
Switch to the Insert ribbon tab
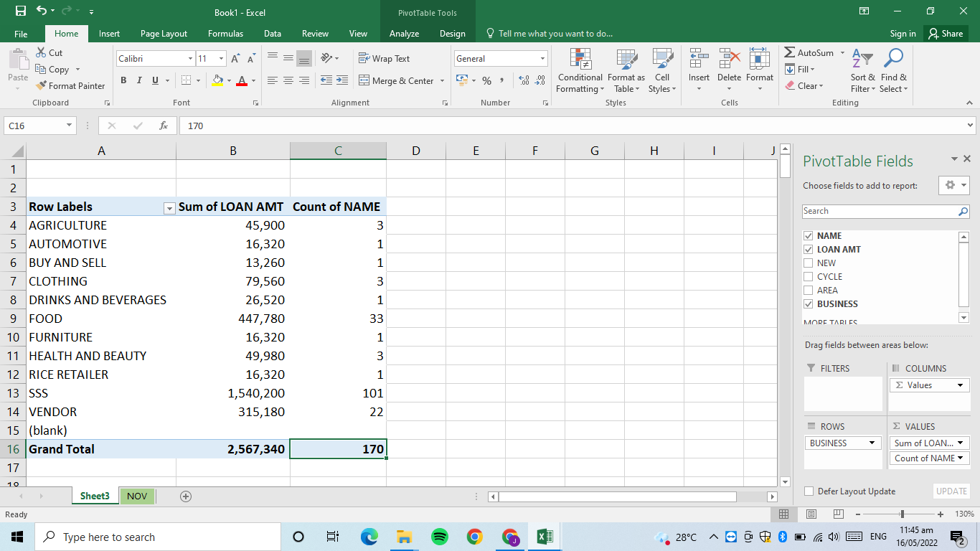click(109, 34)
